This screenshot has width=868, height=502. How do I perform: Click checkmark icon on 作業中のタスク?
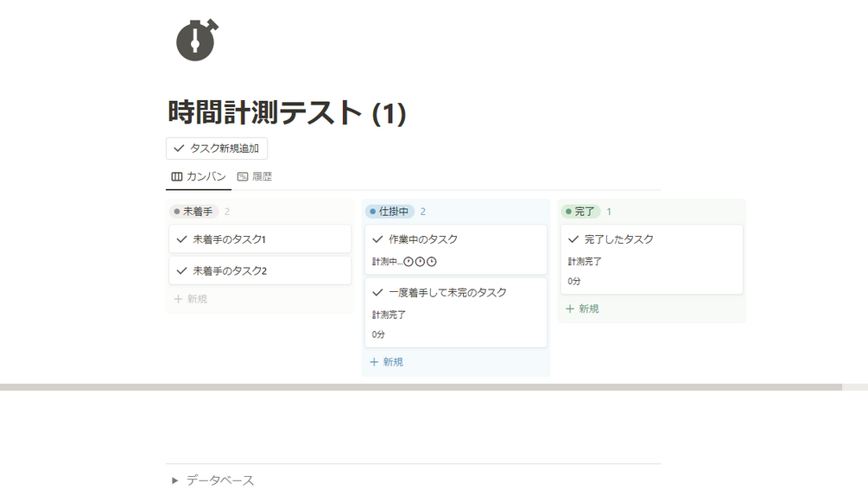(x=377, y=239)
